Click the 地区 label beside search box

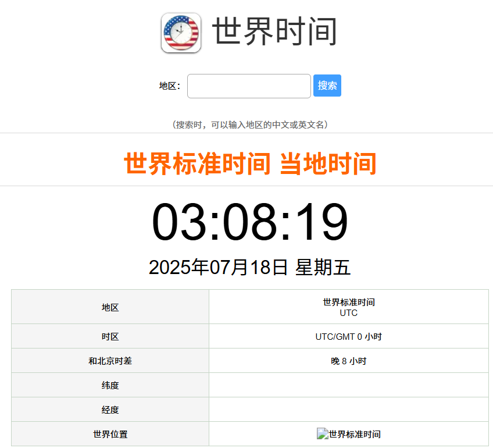[170, 86]
